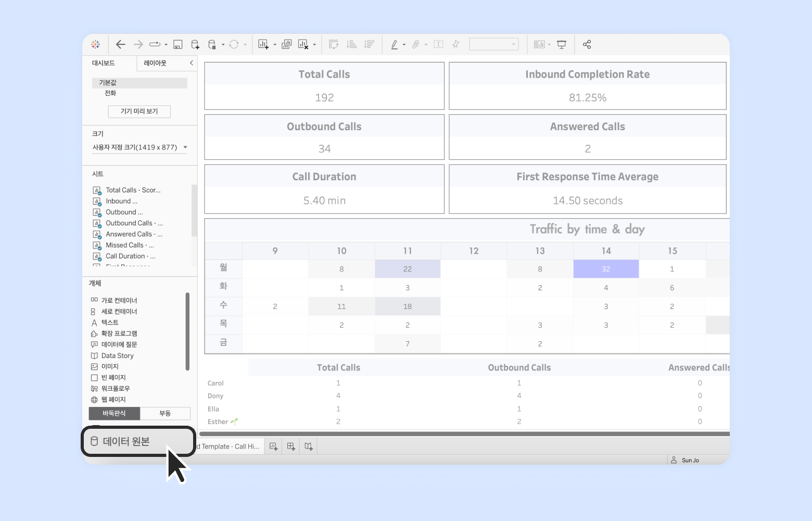Select the 바둑판식 layout mode

point(115,414)
